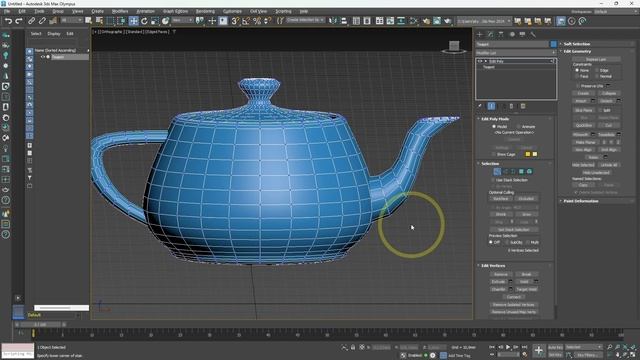Click the first yellow cage color swatch
Viewport: 640px width, 360px height.
(527, 154)
